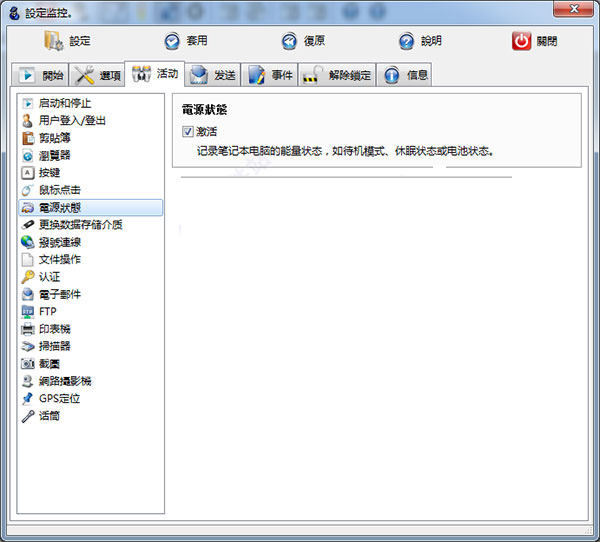Select the 按键 list entry text
Screen dimensions: 600x542
[x=49, y=173]
